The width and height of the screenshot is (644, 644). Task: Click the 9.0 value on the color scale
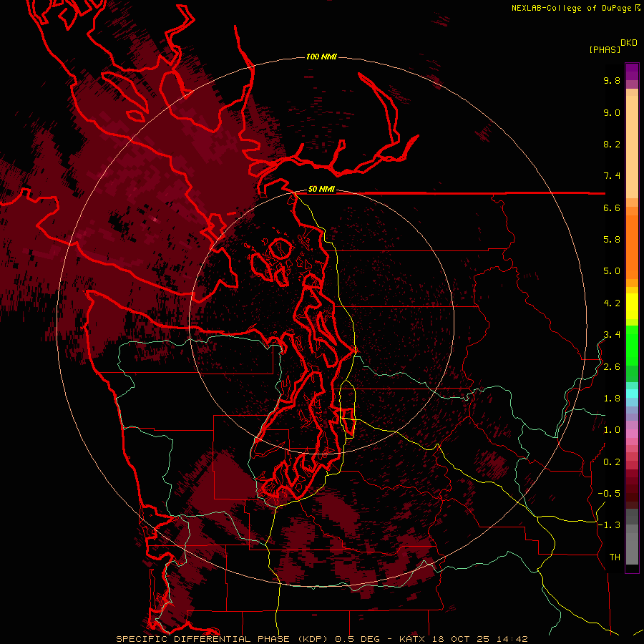[x=612, y=112]
